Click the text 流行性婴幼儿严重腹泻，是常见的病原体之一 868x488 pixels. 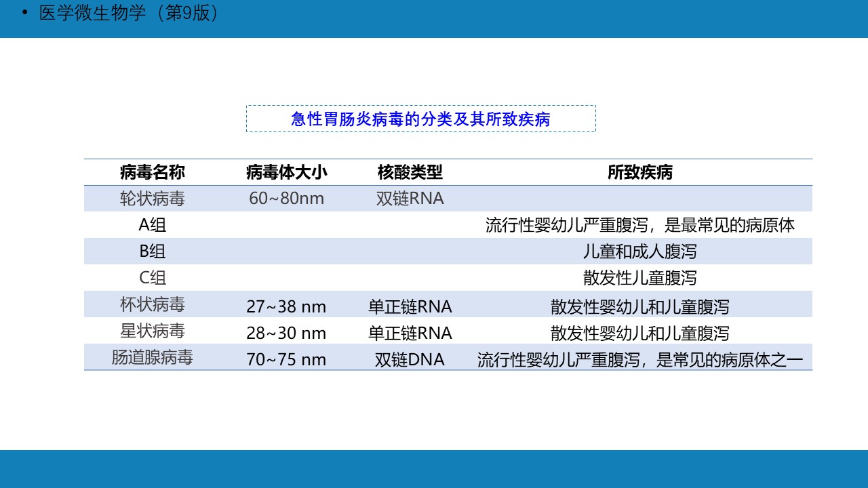640,359
